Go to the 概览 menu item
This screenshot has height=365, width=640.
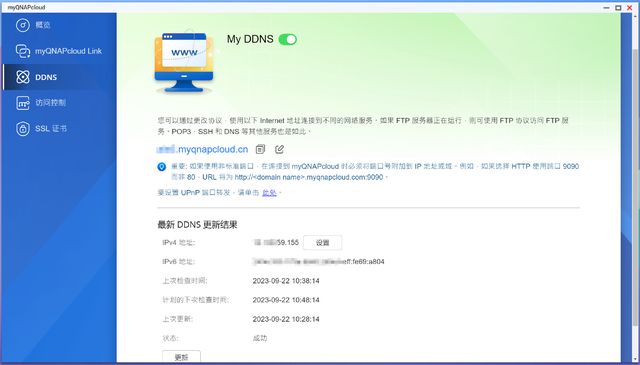point(43,25)
